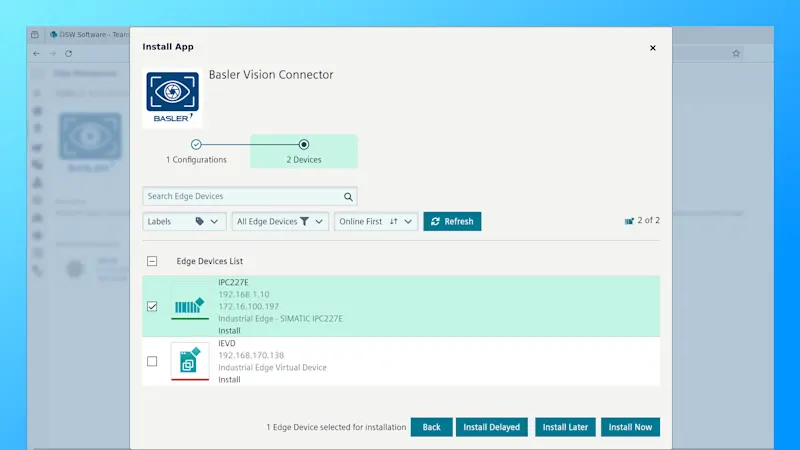Click the browser back arrow
Viewport: 800px width, 450px height.
36,54
